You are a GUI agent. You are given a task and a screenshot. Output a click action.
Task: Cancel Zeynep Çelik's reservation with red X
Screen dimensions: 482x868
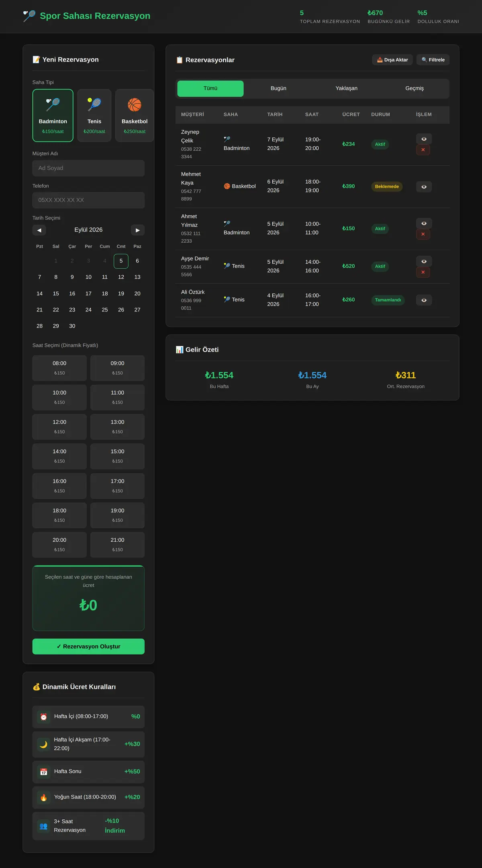pos(423,150)
